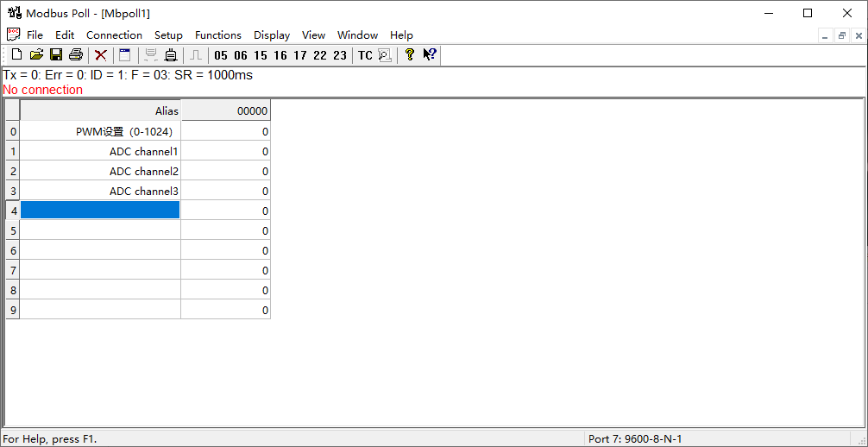Click the value cell of PWM设置 row
The image size is (868, 447).
point(226,131)
